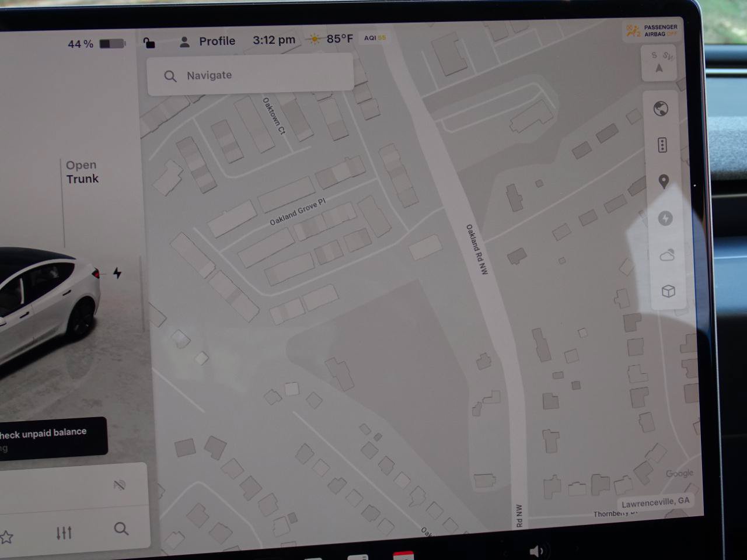Tap the 44 % battery percentage
This screenshot has height=560, width=747.
pos(81,44)
